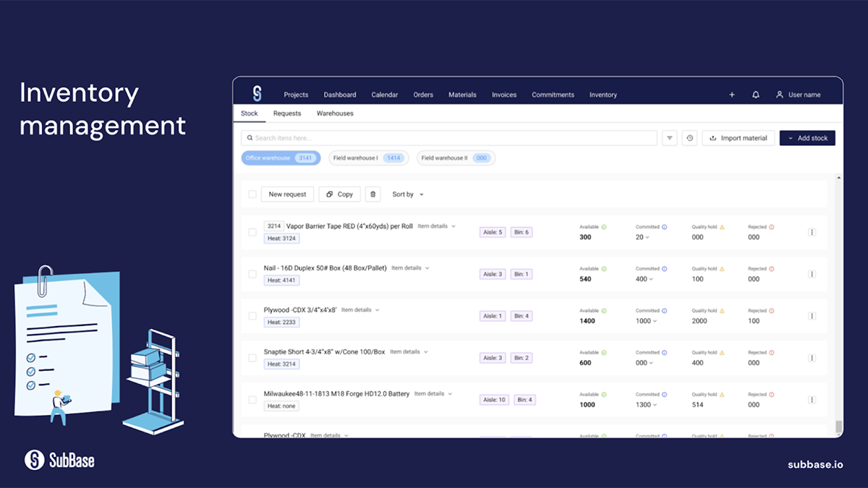Open the Invoices menu item
This screenshot has width=868, height=488.
coord(504,95)
